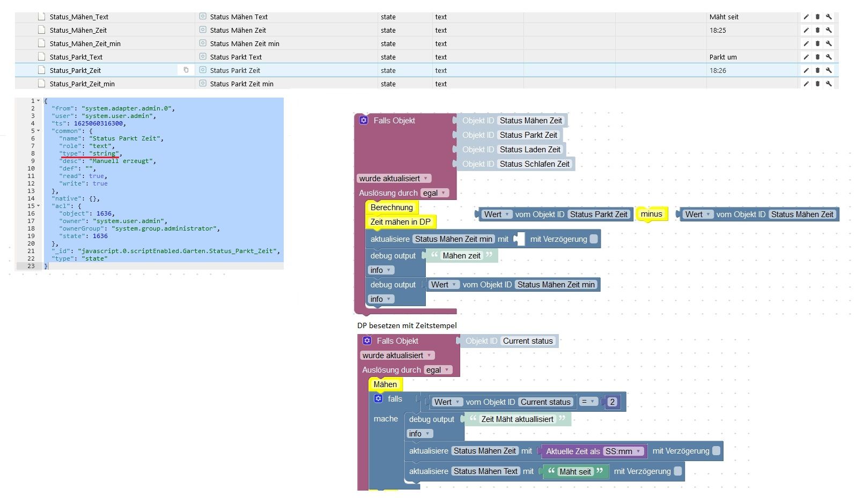Enable mit Verzögerung on Status Mähen Zeit update
This screenshot has width=856, height=504.
pos(716,451)
